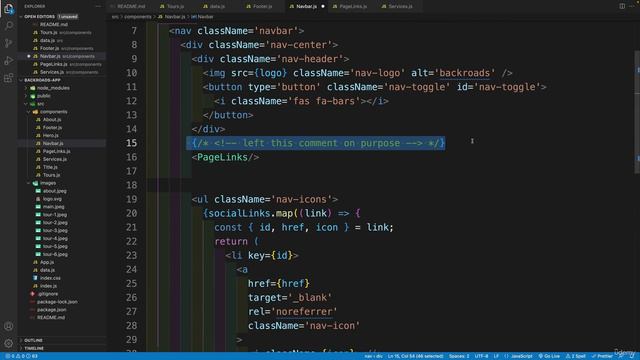Collapse the BACKROADS-APP folder section

[21, 80]
